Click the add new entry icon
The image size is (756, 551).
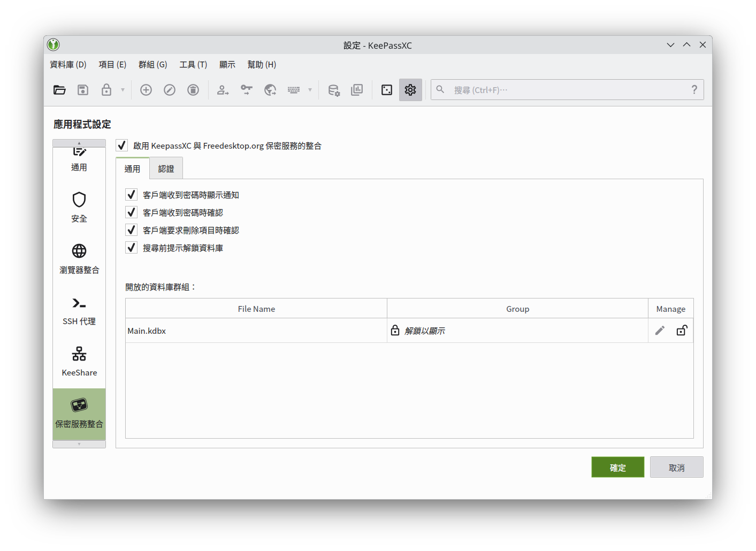tap(146, 90)
